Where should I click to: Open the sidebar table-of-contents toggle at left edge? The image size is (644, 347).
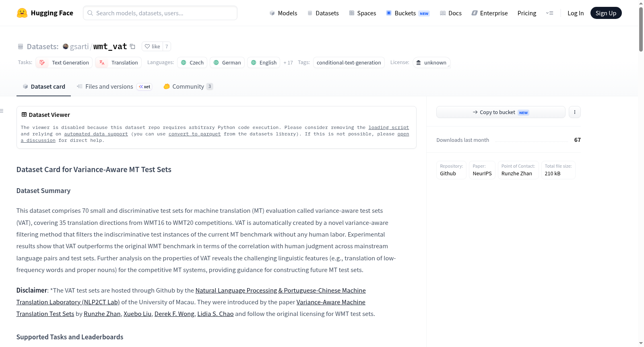pos(2,111)
